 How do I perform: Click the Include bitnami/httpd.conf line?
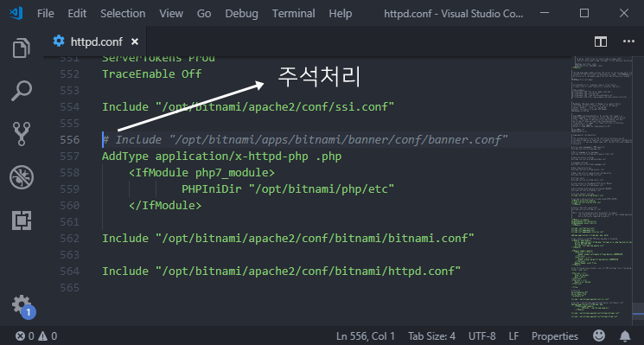click(281, 272)
